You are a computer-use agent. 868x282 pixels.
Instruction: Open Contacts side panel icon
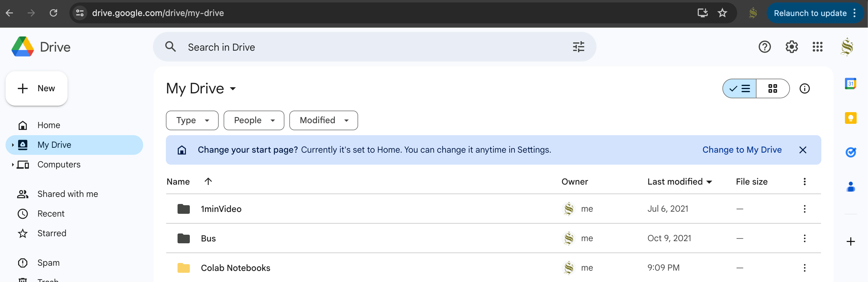850,187
